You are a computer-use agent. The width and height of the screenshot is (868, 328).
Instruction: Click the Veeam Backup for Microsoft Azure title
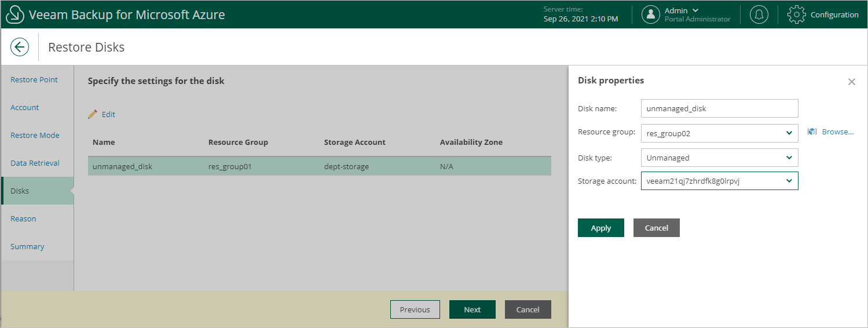(127, 14)
